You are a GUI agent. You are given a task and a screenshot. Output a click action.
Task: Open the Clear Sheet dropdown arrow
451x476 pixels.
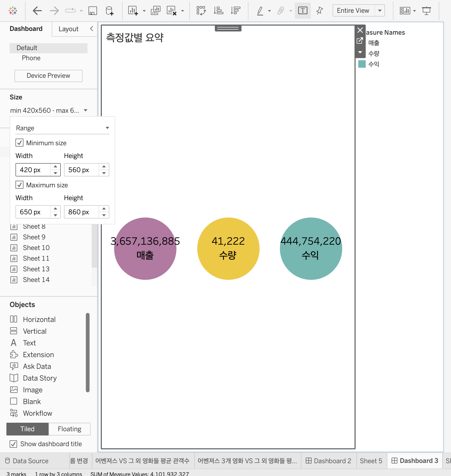click(x=183, y=11)
